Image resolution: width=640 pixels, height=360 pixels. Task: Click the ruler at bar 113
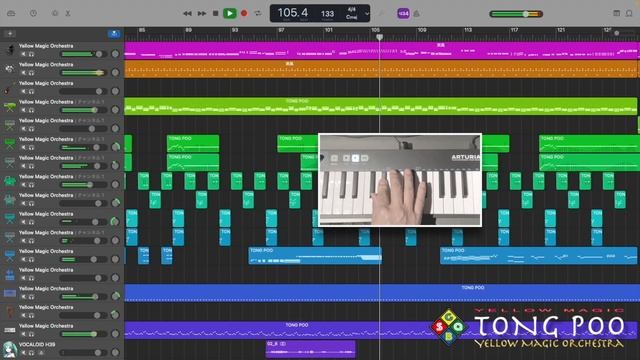pos(468,30)
